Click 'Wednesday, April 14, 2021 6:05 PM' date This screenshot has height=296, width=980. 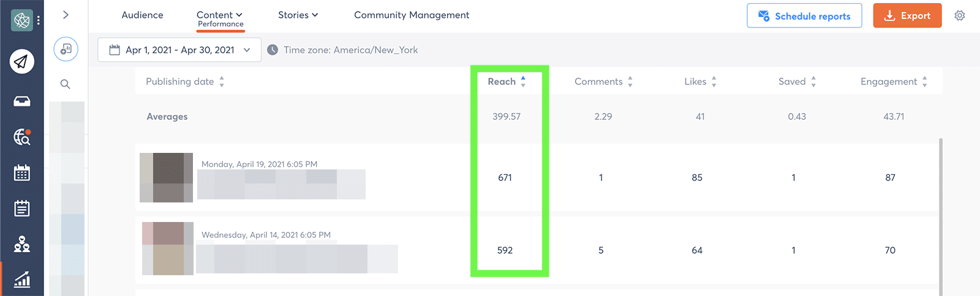[x=266, y=235]
